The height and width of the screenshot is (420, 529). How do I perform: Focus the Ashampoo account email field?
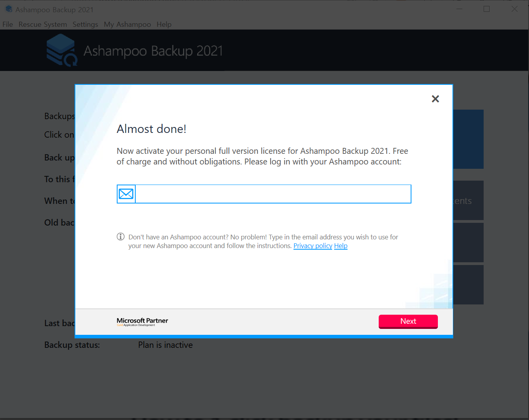273,194
